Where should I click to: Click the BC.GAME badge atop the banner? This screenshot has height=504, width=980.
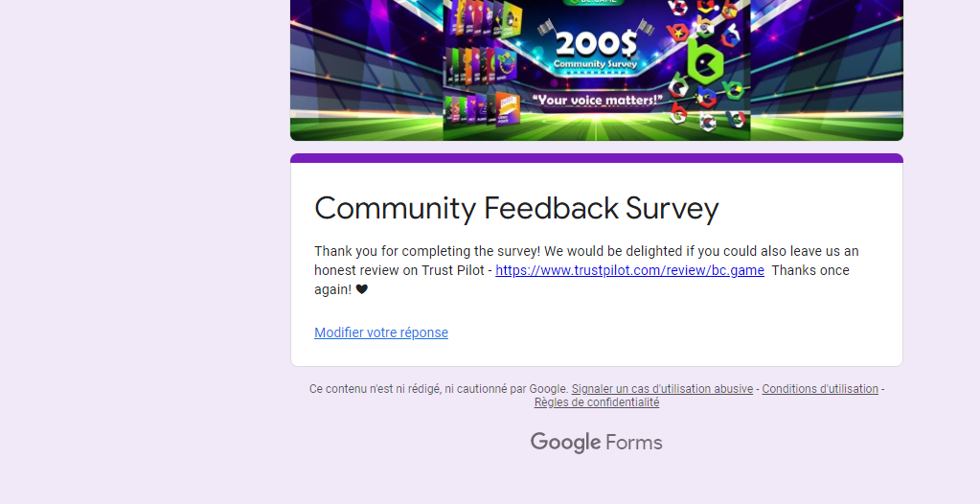(x=594, y=3)
